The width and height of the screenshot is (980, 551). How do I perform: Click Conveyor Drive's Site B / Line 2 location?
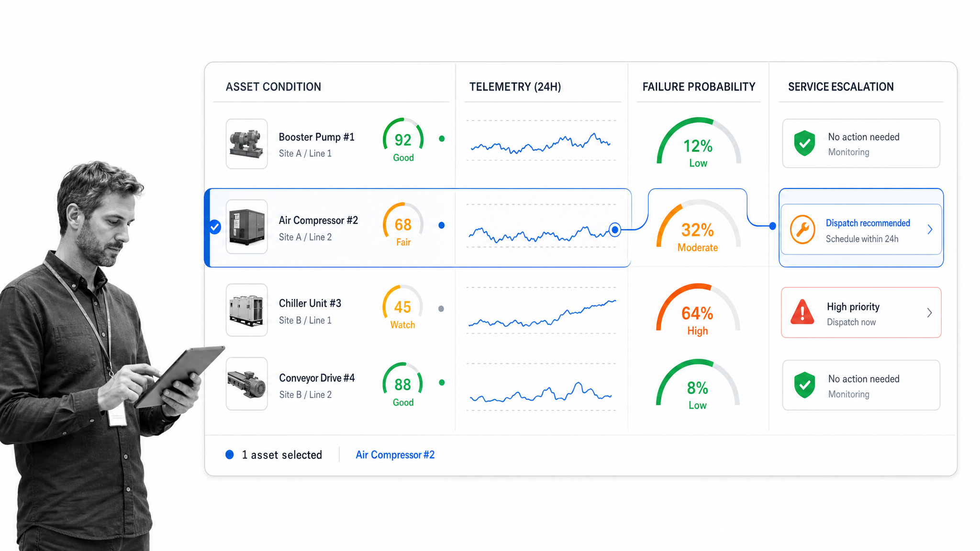tap(305, 395)
